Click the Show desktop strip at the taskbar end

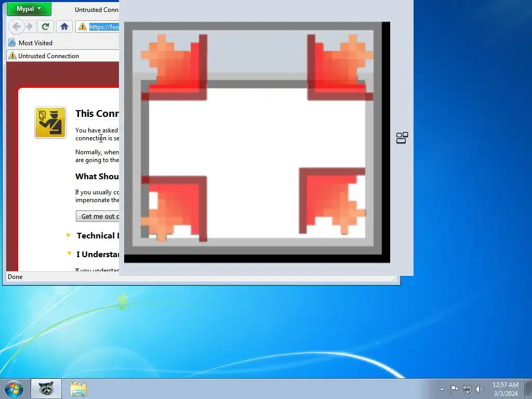click(x=528, y=389)
